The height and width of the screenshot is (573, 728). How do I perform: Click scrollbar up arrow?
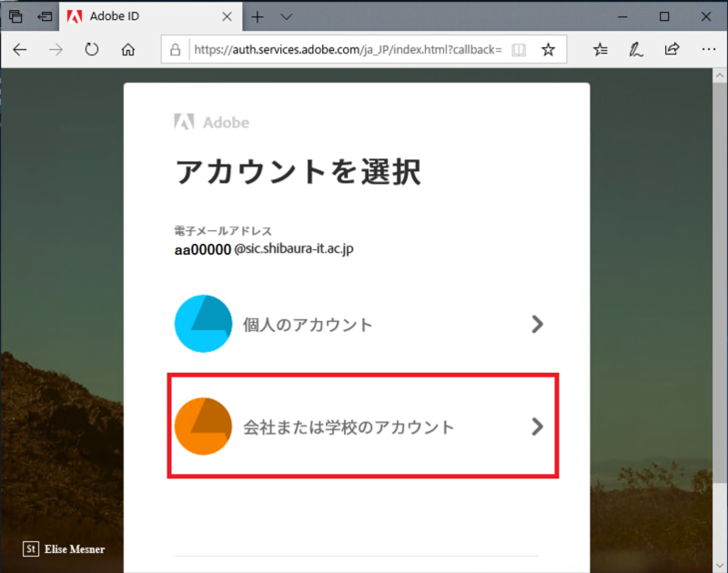click(720, 75)
